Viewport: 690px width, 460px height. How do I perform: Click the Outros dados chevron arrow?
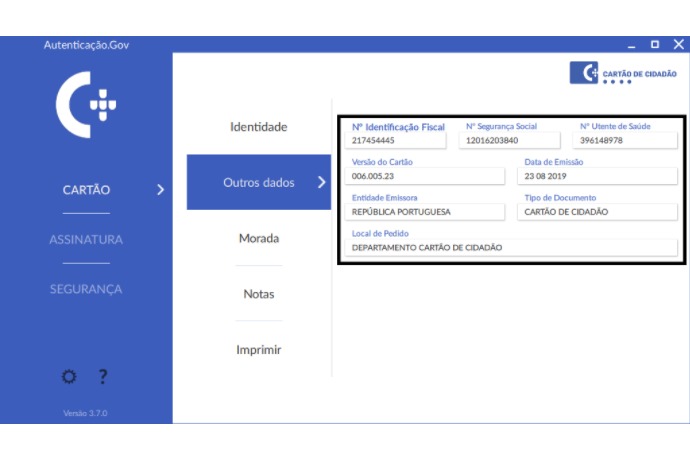pos(322,182)
